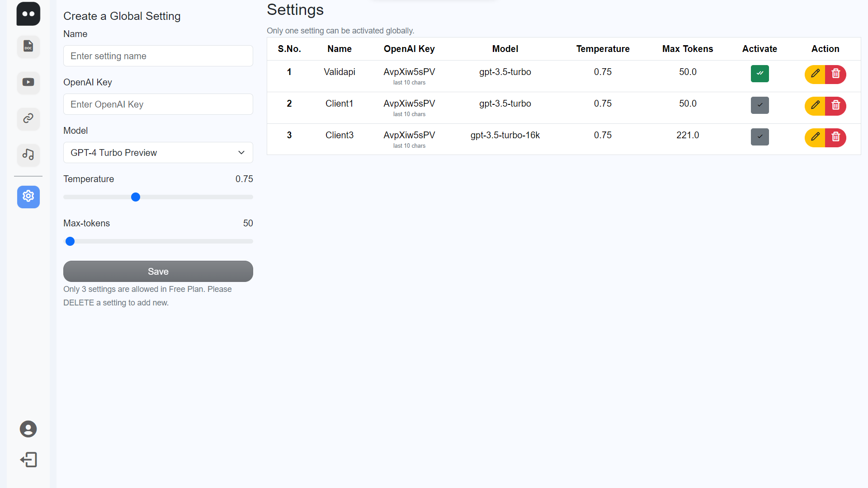Screen dimensions: 868x488
Task: Edit the Validapi setting with pencil icon
Action: tap(815, 74)
